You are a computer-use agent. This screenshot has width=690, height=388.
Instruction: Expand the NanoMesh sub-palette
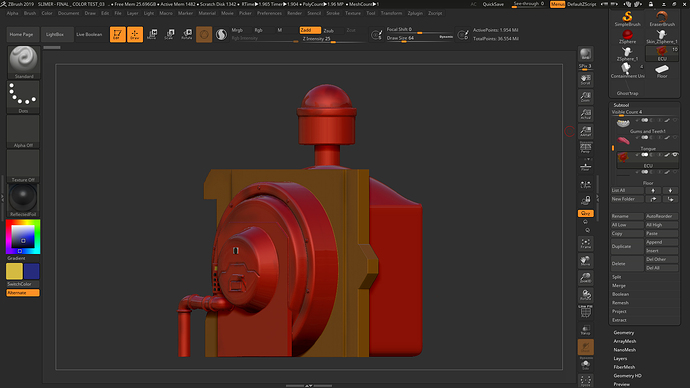click(x=624, y=350)
